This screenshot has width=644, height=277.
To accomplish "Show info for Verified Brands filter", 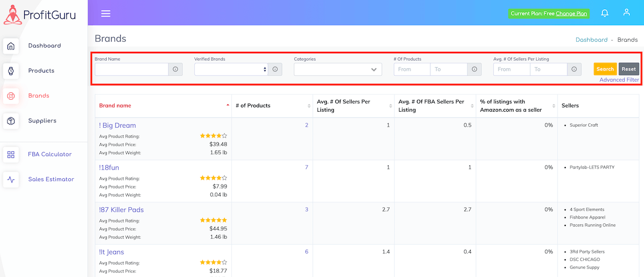I will (x=275, y=69).
